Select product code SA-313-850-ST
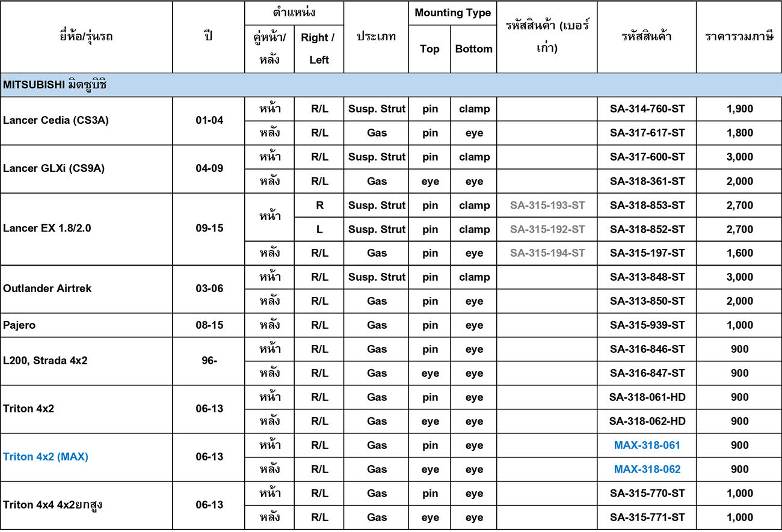 click(647, 301)
